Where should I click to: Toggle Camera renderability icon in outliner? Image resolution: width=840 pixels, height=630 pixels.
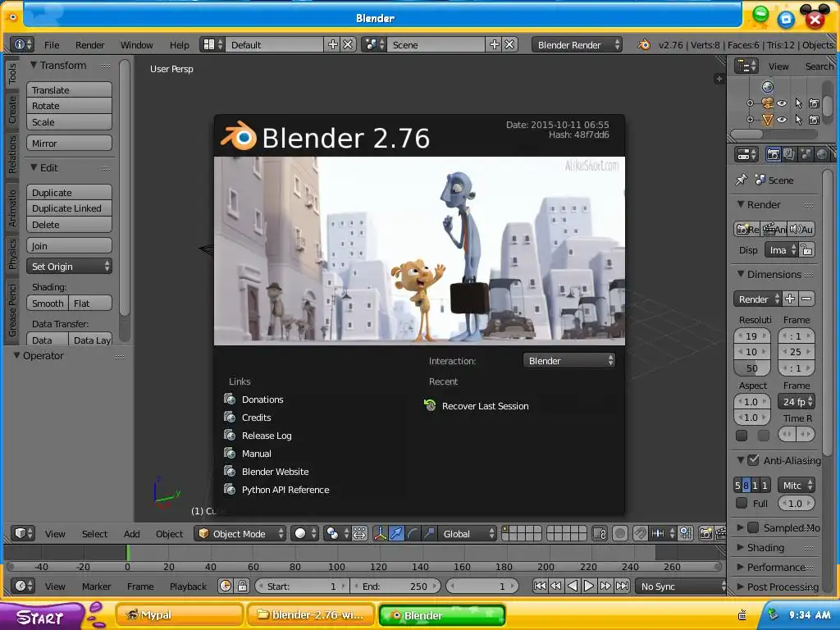(815, 103)
